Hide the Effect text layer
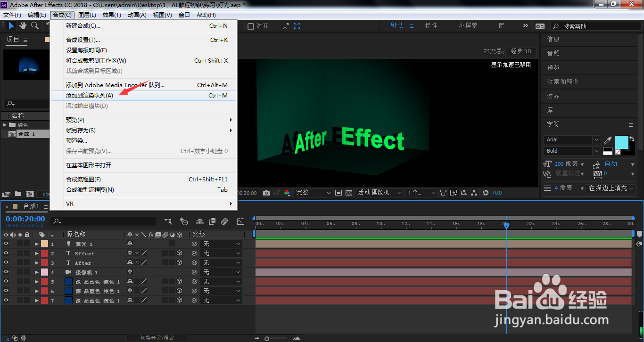This screenshot has height=342, width=644. click(x=6, y=253)
